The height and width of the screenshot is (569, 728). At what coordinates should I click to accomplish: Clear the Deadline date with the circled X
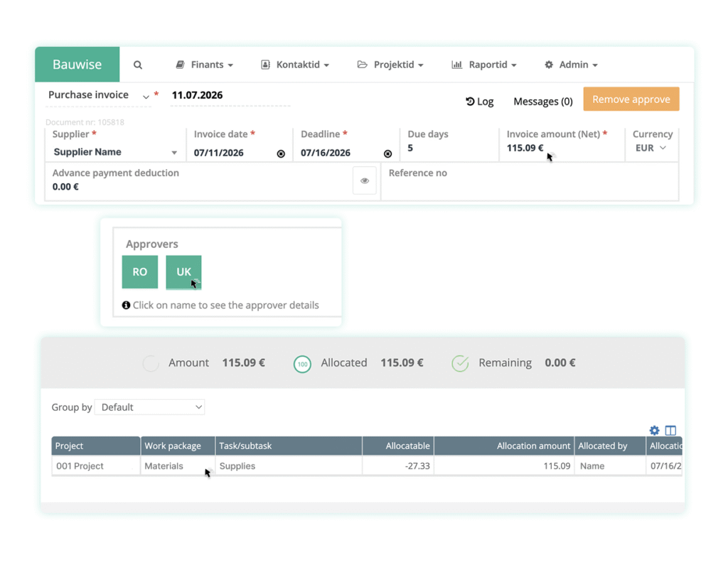tap(387, 153)
